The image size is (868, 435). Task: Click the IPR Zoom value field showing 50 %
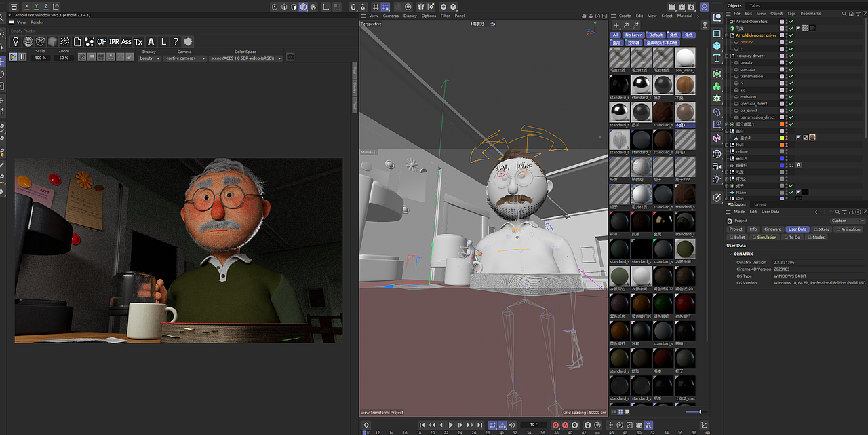point(63,58)
